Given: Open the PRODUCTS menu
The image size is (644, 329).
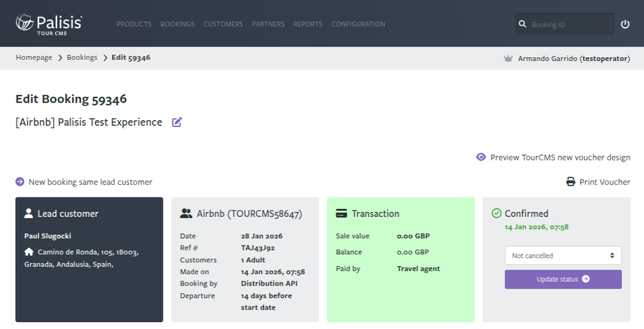Looking at the screenshot, I should [134, 25].
